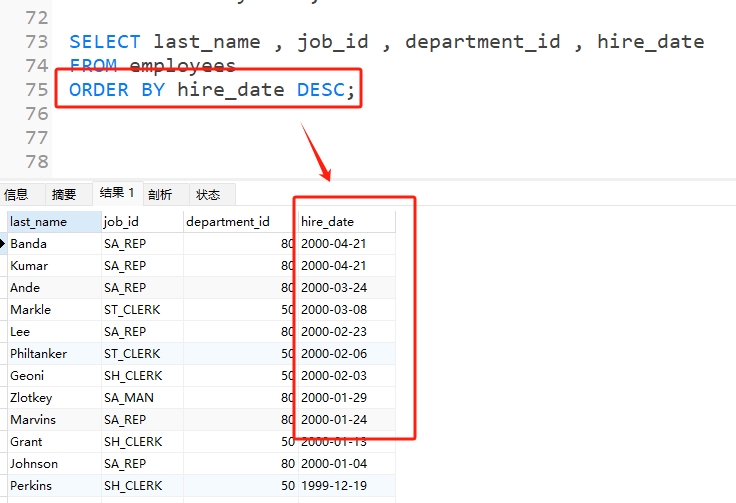Switch to the 剖析 tab
This screenshot has width=736, height=503.
pos(160,194)
